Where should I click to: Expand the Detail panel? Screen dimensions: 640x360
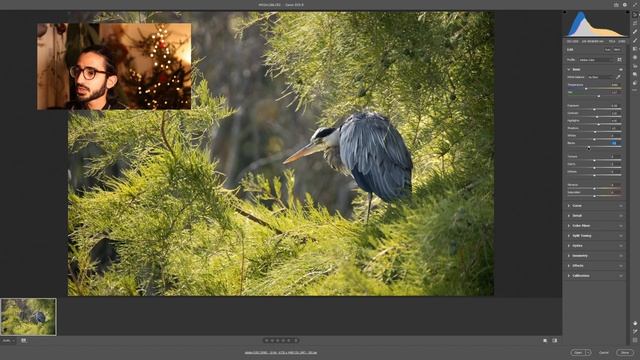click(x=569, y=216)
